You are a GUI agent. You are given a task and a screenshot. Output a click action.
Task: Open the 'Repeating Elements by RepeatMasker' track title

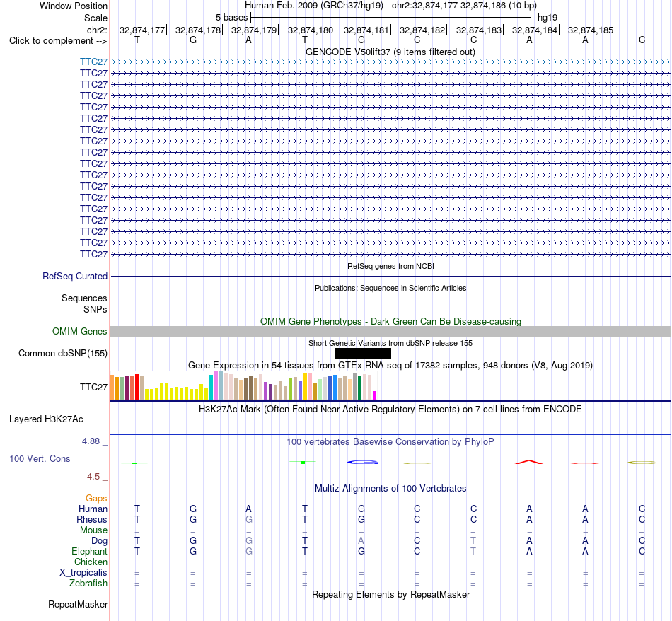(x=390, y=594)
